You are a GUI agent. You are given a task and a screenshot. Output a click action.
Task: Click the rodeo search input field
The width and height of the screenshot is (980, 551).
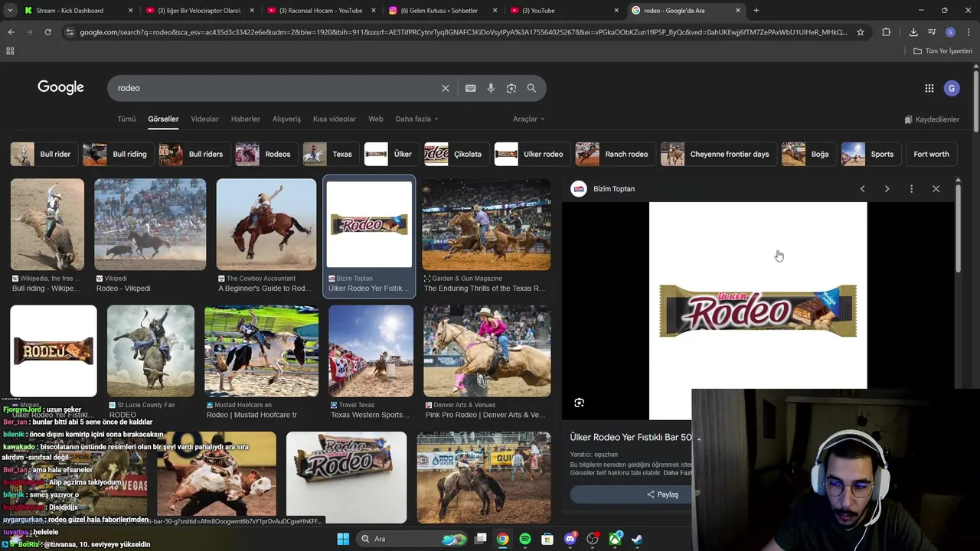tap(276, 88)
